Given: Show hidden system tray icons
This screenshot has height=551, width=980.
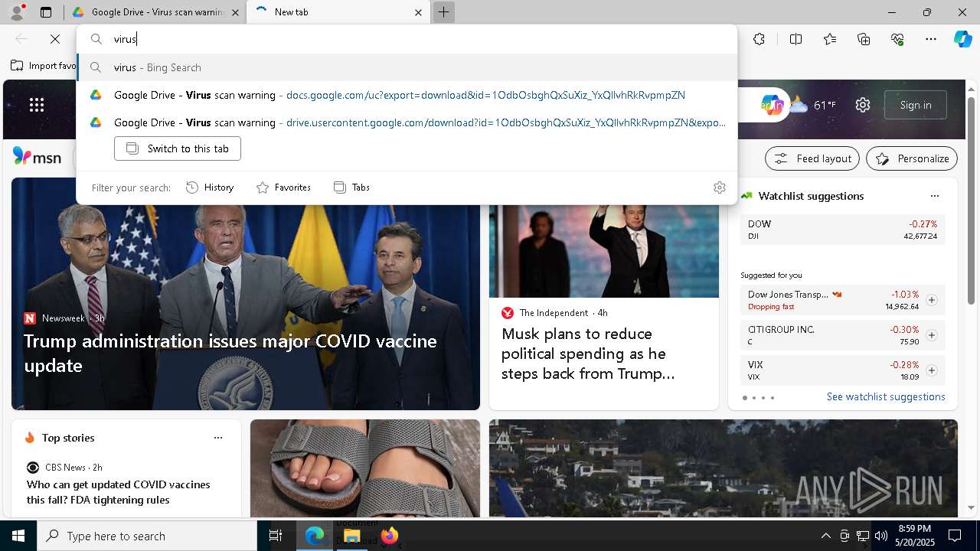Looking at the screenshot, I should [825, 536].
